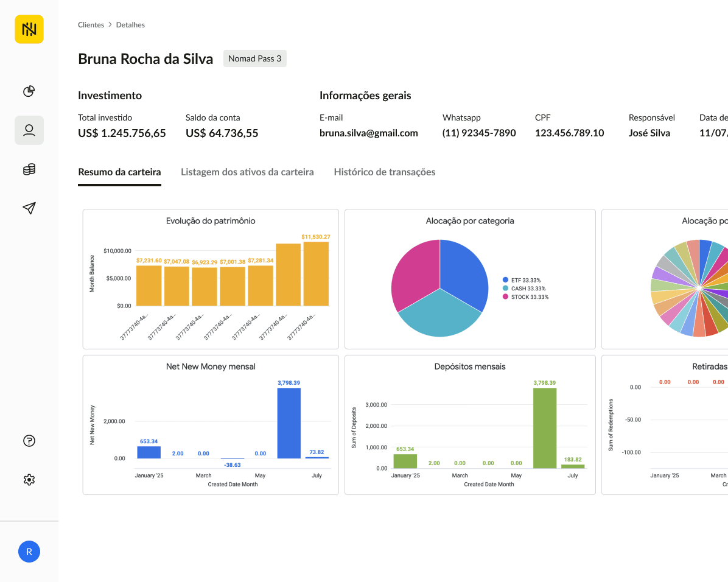Switch to Listagem dos ativos da carteira tab
This screenshot has width=728, height=582.
(248, 172)
